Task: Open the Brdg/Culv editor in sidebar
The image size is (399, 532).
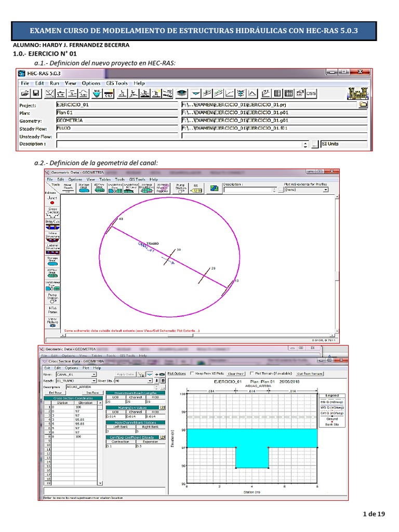Action: (x=52, y=225)
